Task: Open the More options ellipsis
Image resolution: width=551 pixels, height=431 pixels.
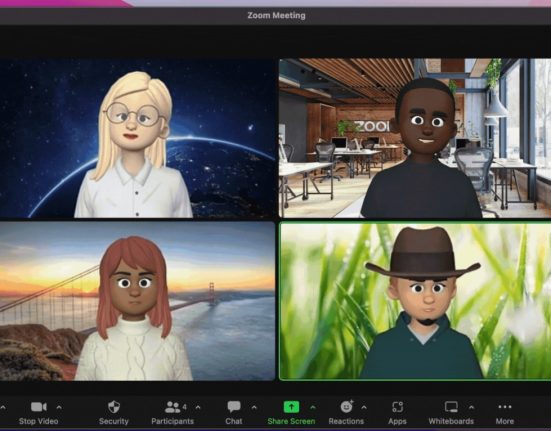Action: pos(505,407)
